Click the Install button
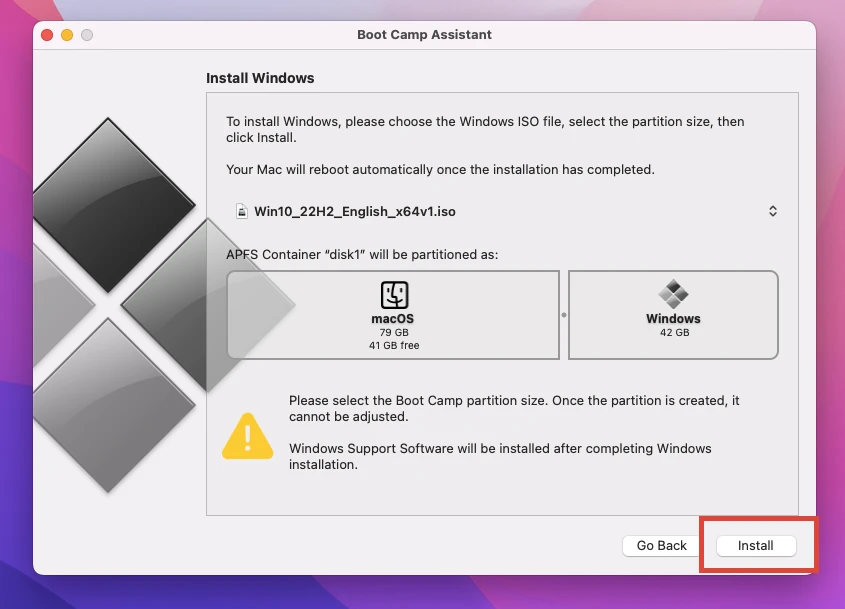This screenshot has width=845, height=609. 755,545
